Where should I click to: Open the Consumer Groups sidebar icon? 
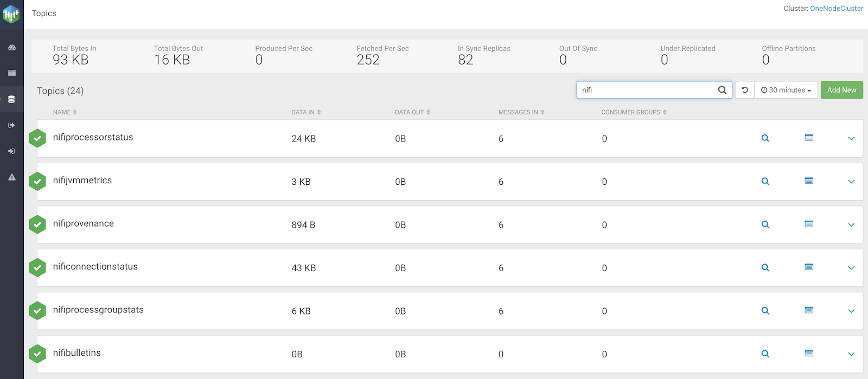point(11,151)
